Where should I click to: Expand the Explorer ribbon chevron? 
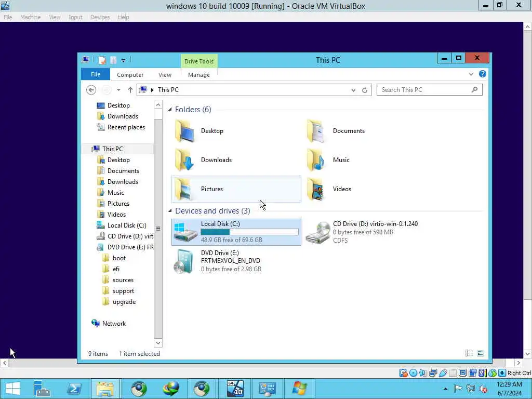point(471,74)
